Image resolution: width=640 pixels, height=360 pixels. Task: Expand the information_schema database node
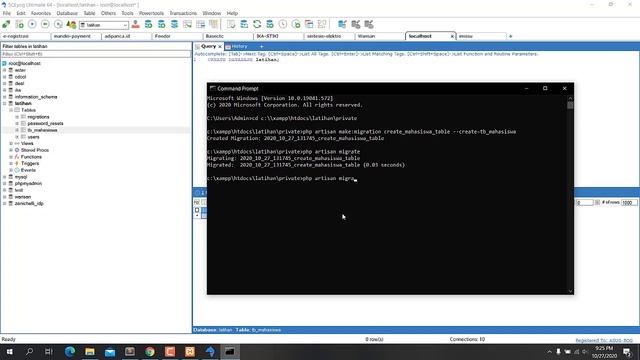[4, 97]
